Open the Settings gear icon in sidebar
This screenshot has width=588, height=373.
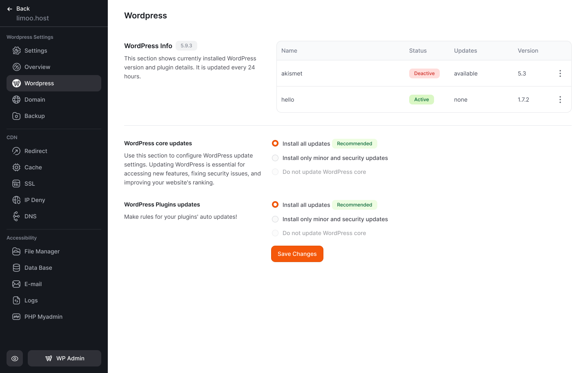point(16,51)
